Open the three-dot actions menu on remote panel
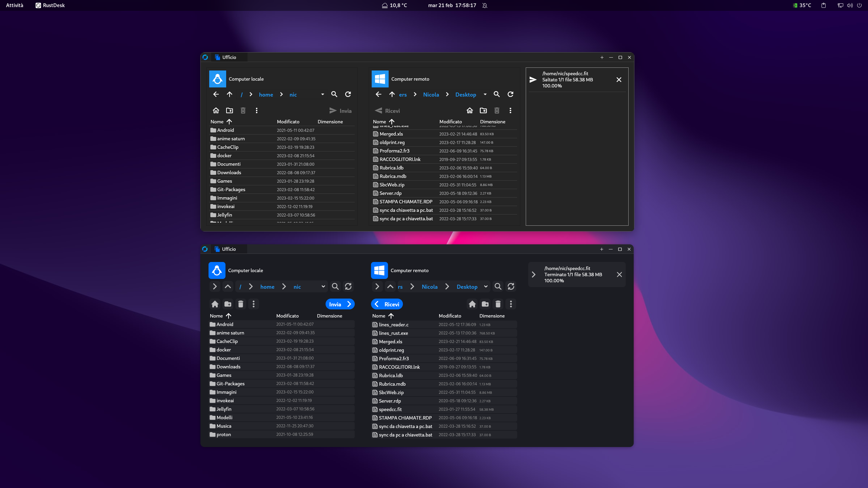The image size is (868, 488). (x=510, y=110)
